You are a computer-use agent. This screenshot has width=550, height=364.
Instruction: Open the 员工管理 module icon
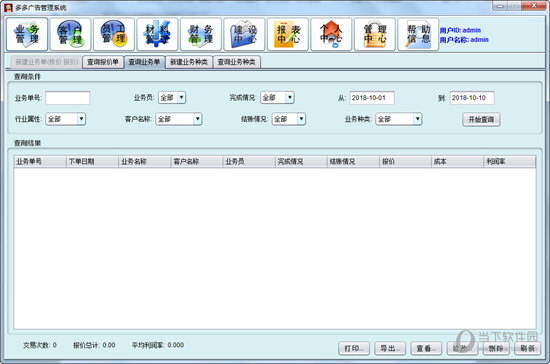[114, 34]
